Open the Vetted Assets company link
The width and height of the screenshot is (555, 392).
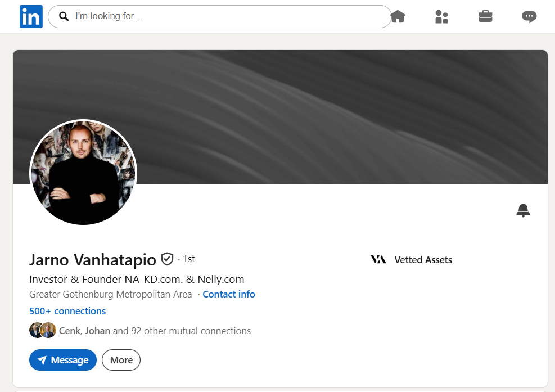point(423,260)
